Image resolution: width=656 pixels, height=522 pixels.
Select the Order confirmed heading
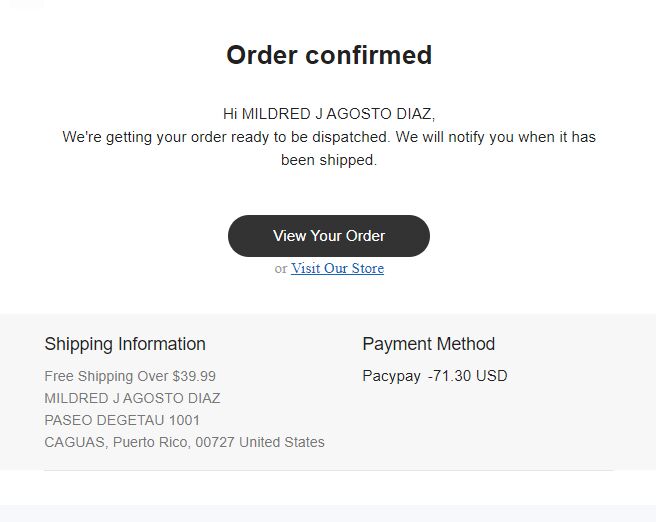pyautogui.click(x=329, y=55)
